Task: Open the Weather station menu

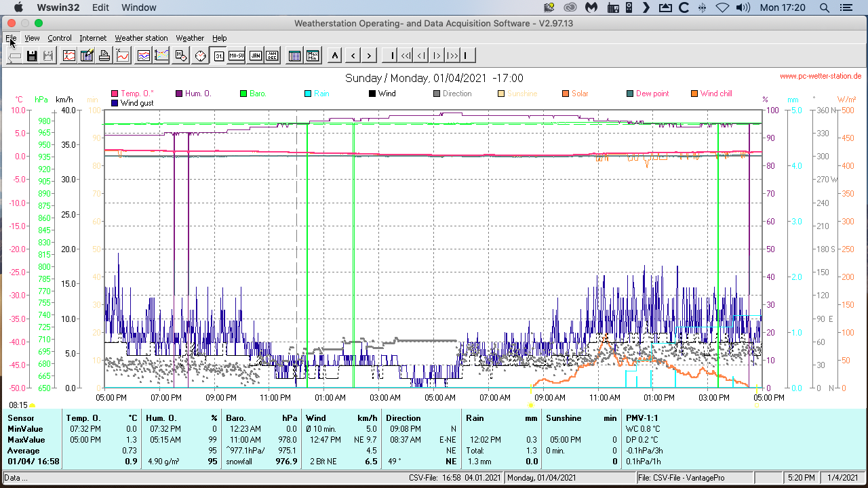Action: click(141, 38)
